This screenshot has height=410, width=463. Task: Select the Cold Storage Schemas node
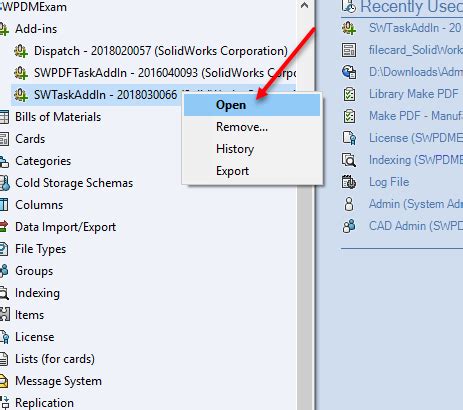pos(74,183)
